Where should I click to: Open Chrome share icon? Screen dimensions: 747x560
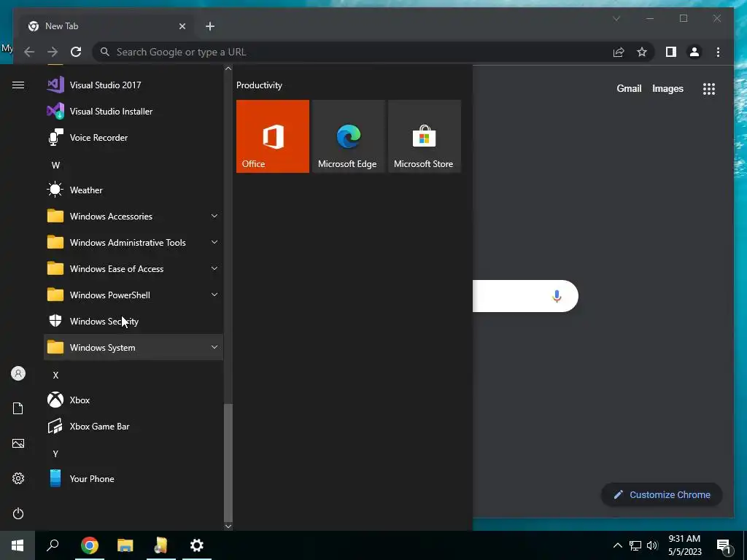(x=619, y=52)
